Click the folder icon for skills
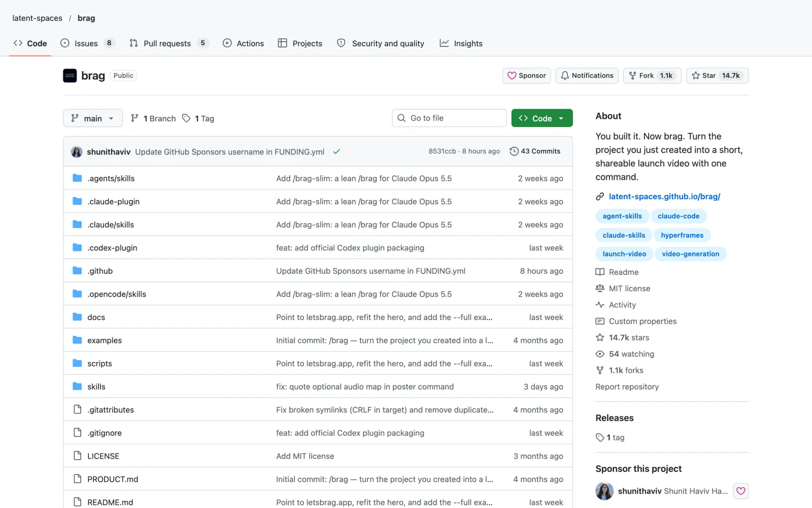 click(77, 387)
